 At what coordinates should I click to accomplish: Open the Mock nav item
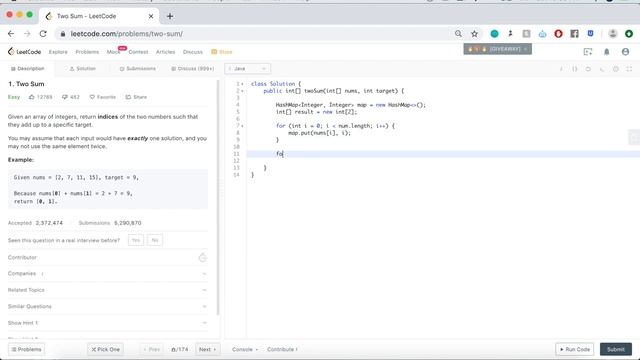click(x=113, y=52)
